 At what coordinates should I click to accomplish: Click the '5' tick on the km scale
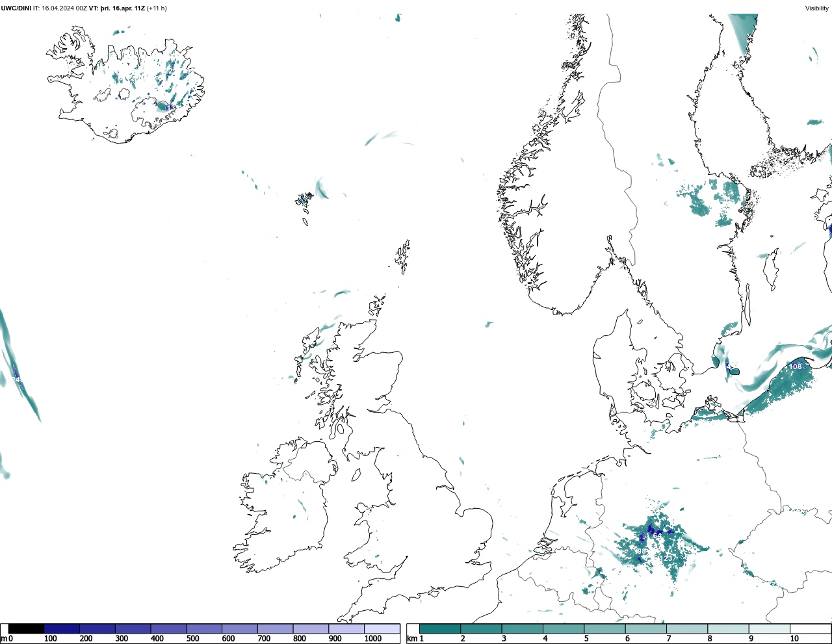[x=586, y=639]
